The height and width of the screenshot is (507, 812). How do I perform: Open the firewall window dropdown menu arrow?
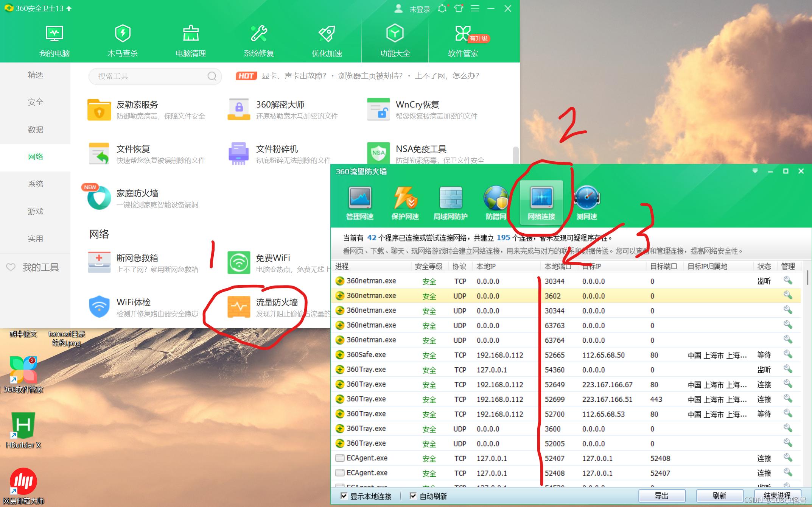pos(755,171)
